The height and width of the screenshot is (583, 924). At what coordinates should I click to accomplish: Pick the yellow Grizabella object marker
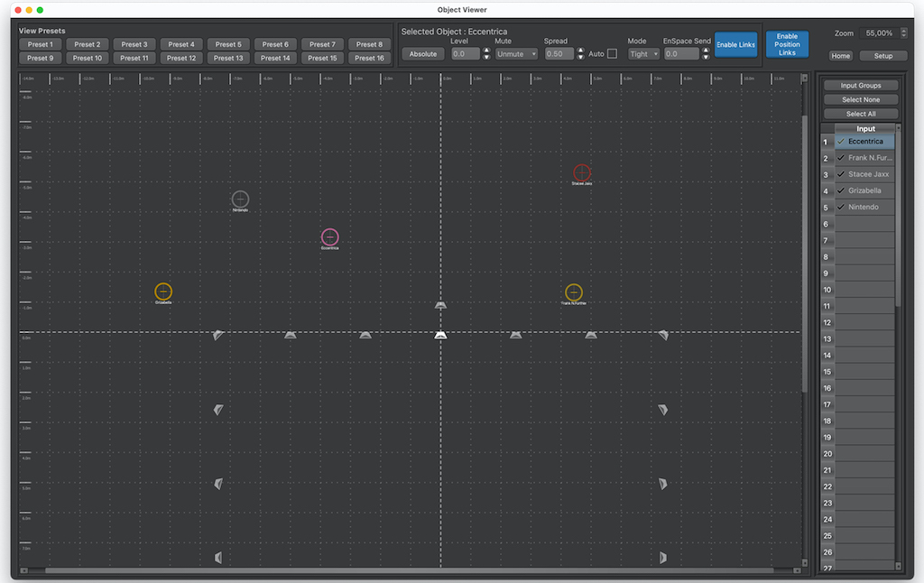pos(163,291)
